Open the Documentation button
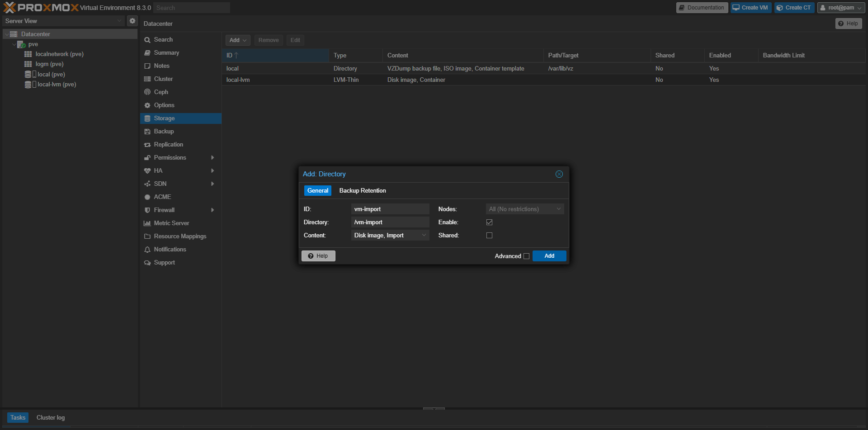 (702, 7)
